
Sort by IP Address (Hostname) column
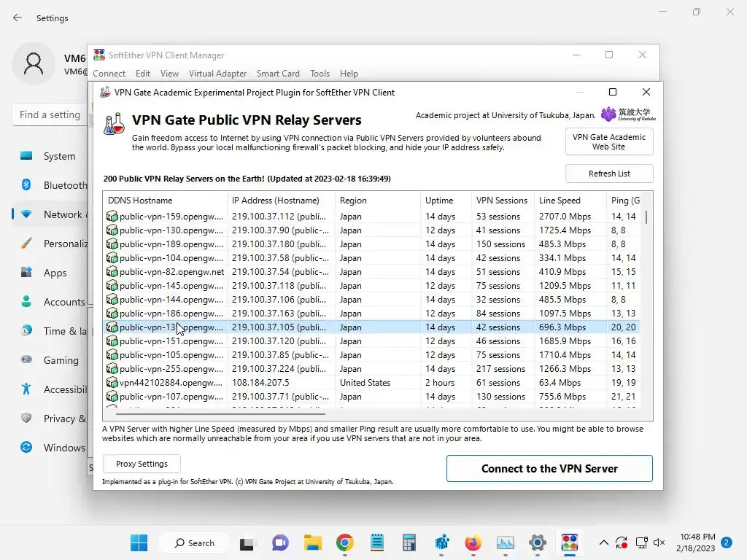(281, 201)
